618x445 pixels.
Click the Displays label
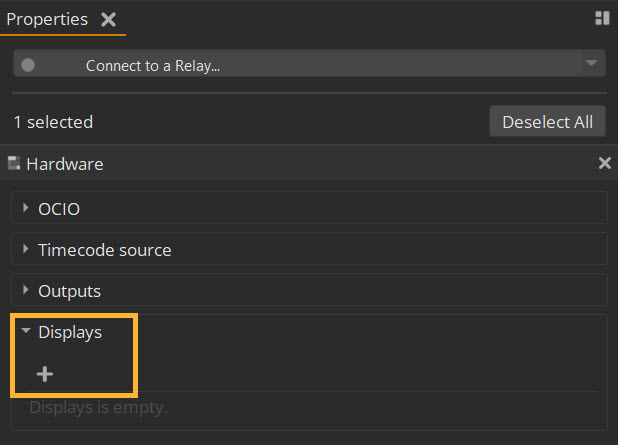point(70,332)
